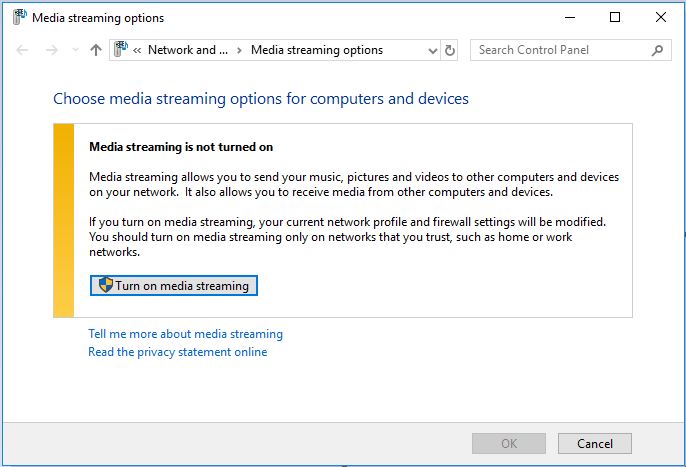Expand the double-chevron hidden breadcrumb list
686x467 pixels.
(137, 50)
